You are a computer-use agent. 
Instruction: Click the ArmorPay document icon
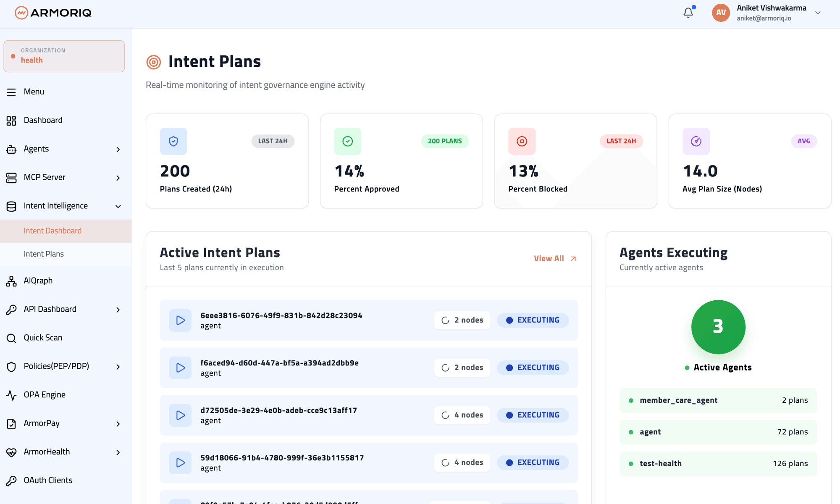11,424
